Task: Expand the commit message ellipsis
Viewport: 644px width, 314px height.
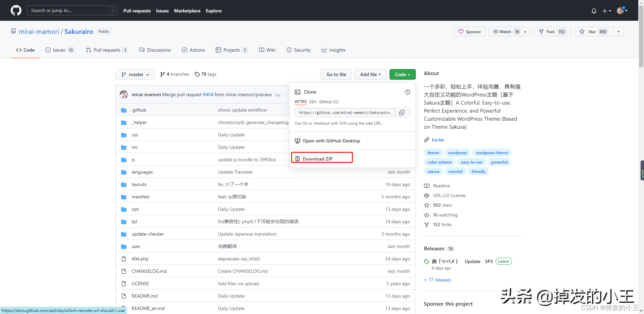Action: coord(278,95)
